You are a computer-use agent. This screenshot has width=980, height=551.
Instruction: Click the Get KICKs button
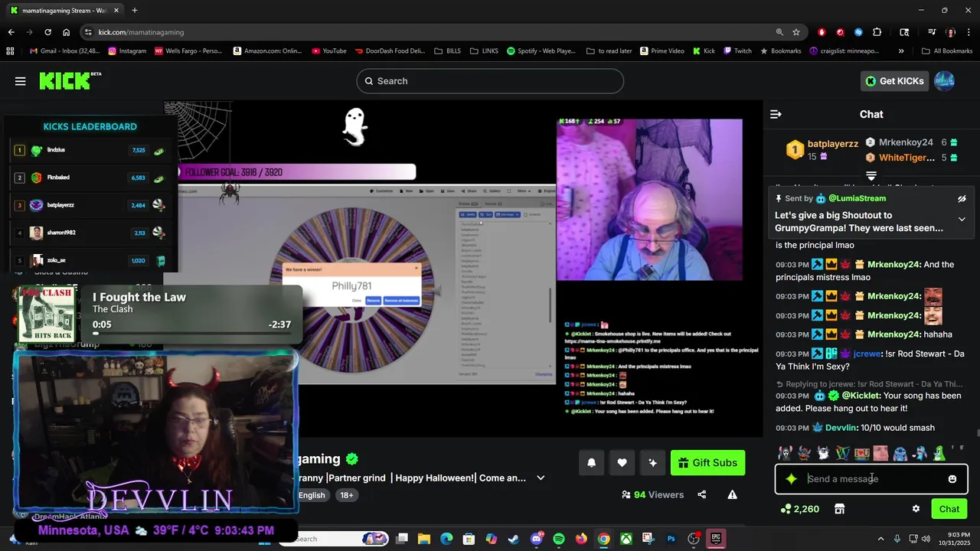coord(894,81)
